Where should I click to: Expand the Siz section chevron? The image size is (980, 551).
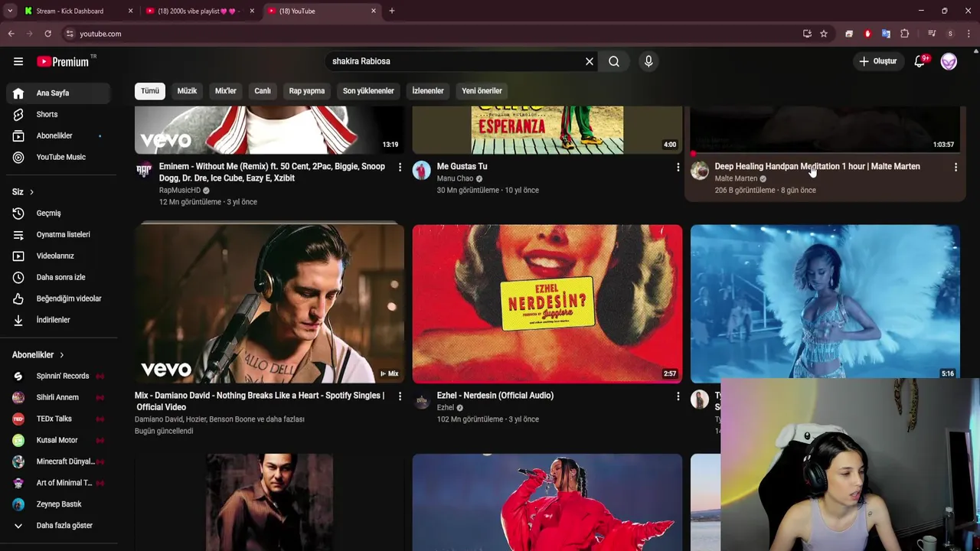pos(31,192)
